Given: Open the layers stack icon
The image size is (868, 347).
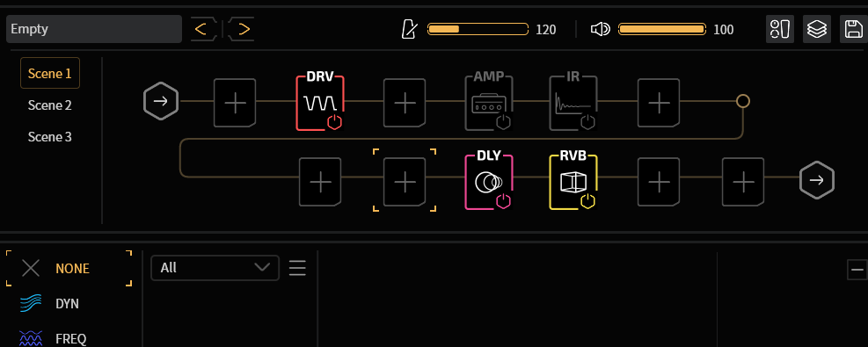Looking at the screenshot, I should (x=817, y=29).
